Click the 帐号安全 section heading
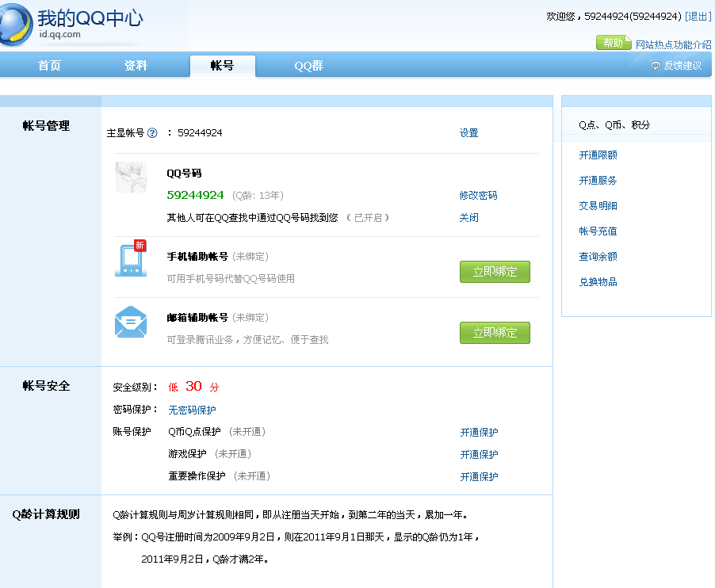Image resolution: width=715 pixels, height=588 pixels. coord(46,386)
